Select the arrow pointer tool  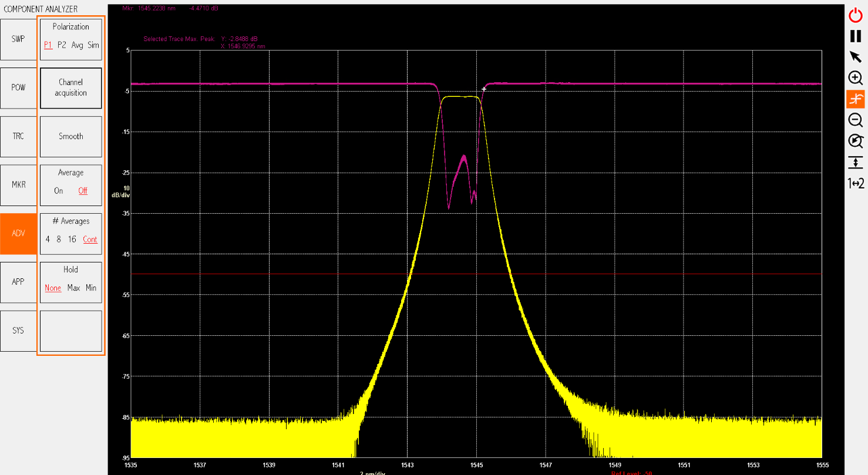tap(856, 57)
